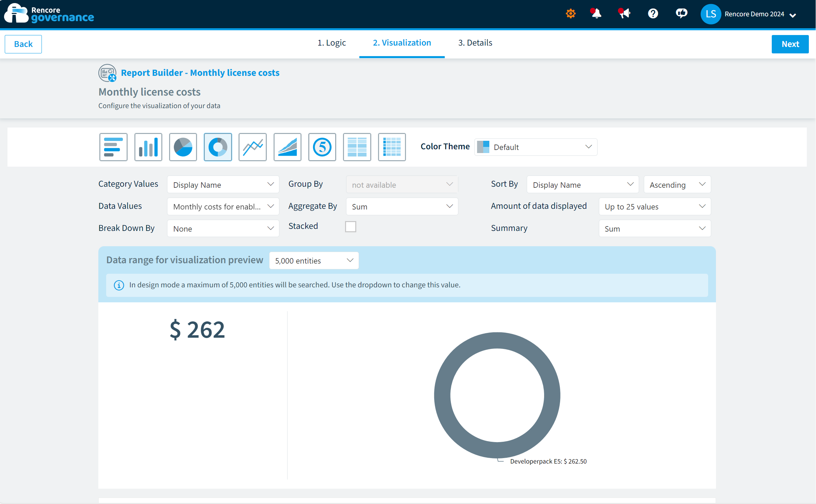Click the info icon in design mode notice

click(119, 285)
